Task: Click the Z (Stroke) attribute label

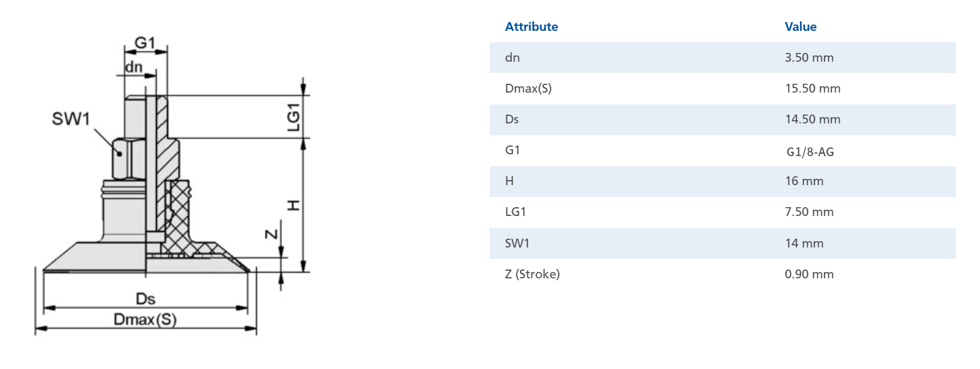Action: point(532,274)
